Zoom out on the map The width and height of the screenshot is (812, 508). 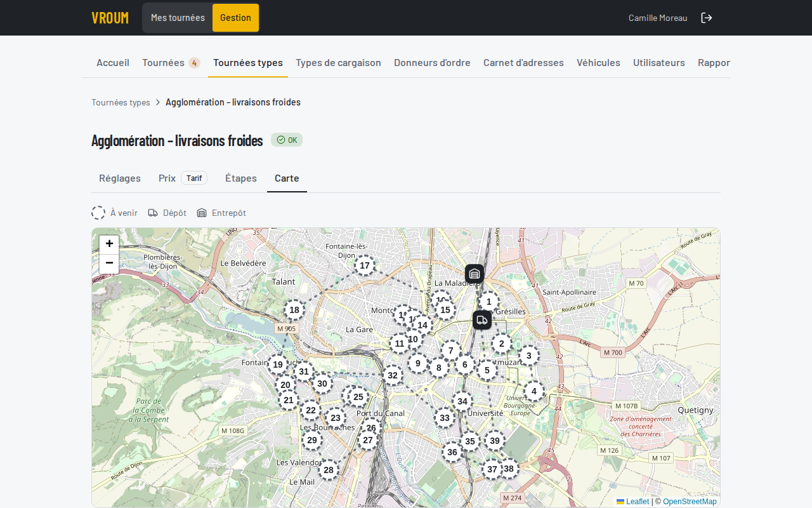(x=109, y=263)
